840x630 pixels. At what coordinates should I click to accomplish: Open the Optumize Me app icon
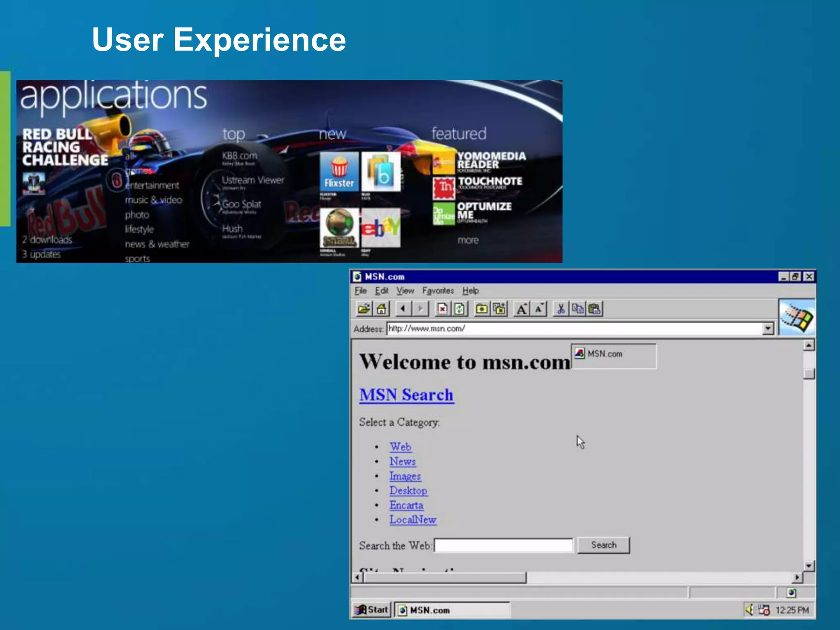[x=444, y=213]
